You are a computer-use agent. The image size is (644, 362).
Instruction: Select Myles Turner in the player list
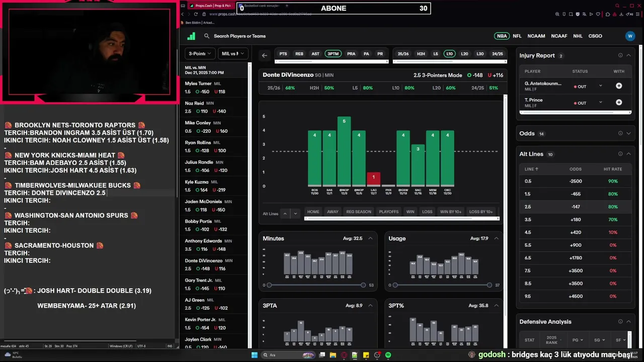click(214, 87)
